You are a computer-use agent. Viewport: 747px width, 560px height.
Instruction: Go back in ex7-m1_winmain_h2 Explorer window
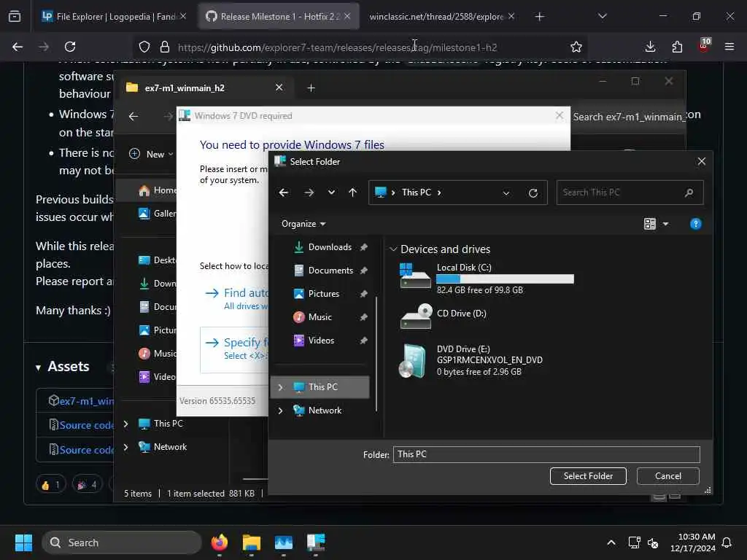[x=133, y=117]
